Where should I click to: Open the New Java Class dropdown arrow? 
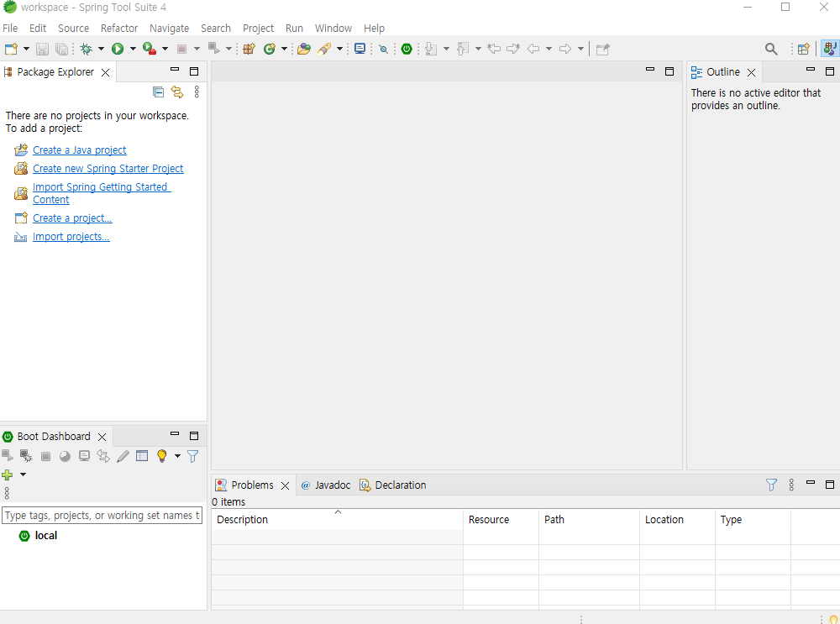(x=284, y=49)
